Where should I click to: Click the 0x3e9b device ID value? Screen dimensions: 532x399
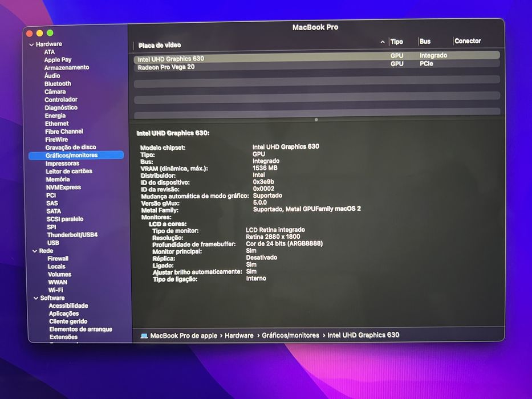[x=263, y=182]
